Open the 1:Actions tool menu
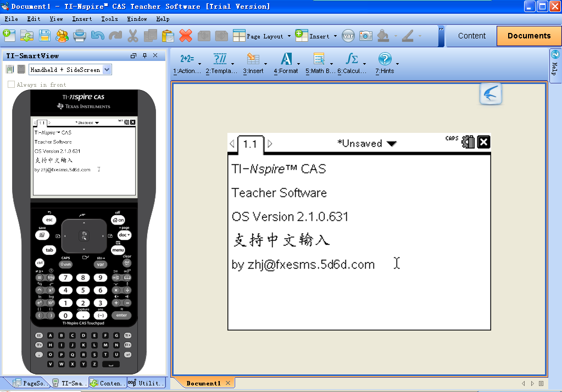 (x=187, y=63)
